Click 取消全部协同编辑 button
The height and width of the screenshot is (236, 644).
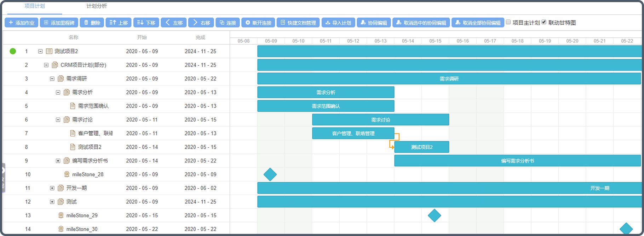tap(478, 23)
